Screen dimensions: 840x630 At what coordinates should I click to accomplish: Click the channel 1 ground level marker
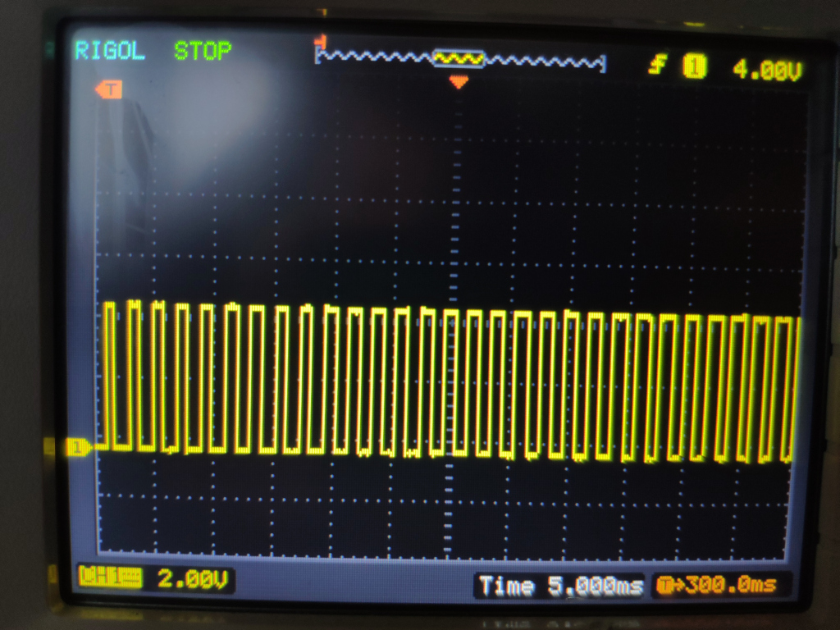click(x=80, y=447)
